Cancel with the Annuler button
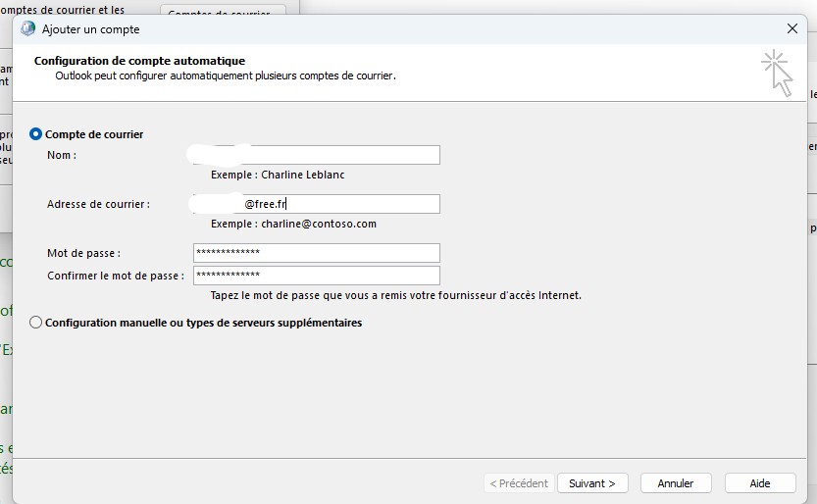The image size is (817, 504). [x=676, y=483]
